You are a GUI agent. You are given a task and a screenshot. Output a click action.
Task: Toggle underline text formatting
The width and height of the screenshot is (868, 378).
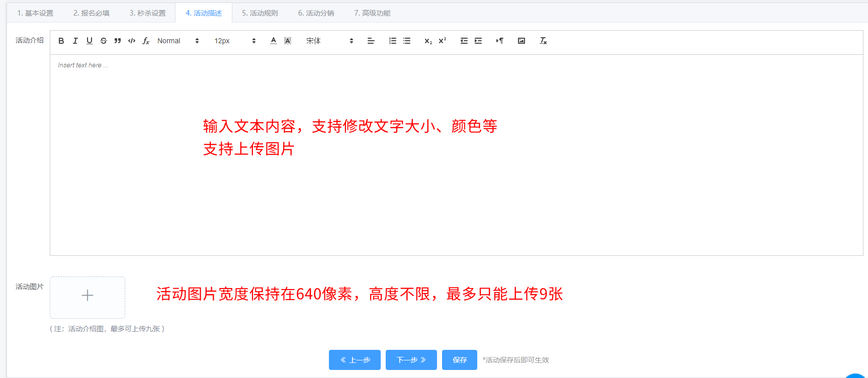coord(90,41)
